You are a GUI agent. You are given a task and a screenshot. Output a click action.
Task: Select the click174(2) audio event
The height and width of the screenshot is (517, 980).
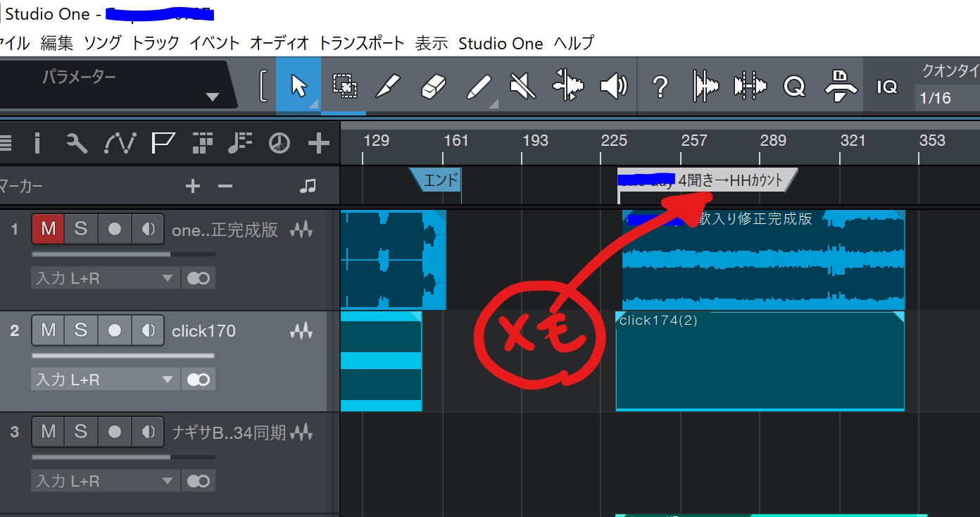760,361
